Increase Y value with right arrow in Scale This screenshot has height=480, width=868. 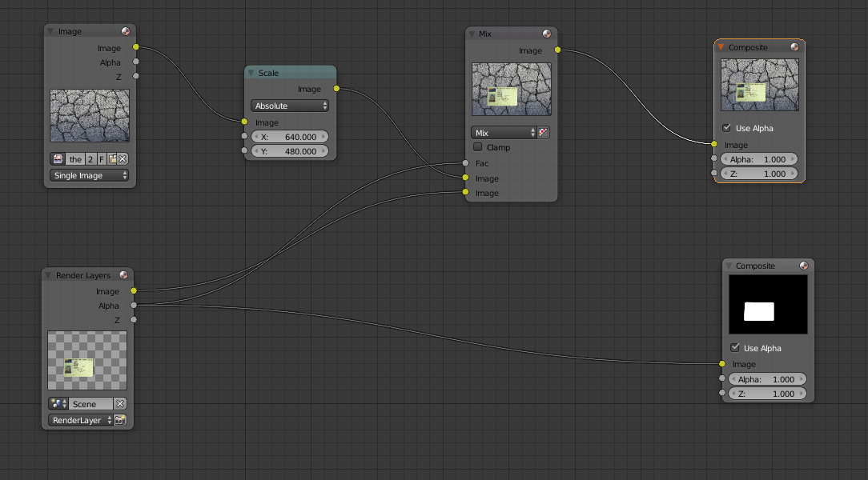click(x=323, y=151)
